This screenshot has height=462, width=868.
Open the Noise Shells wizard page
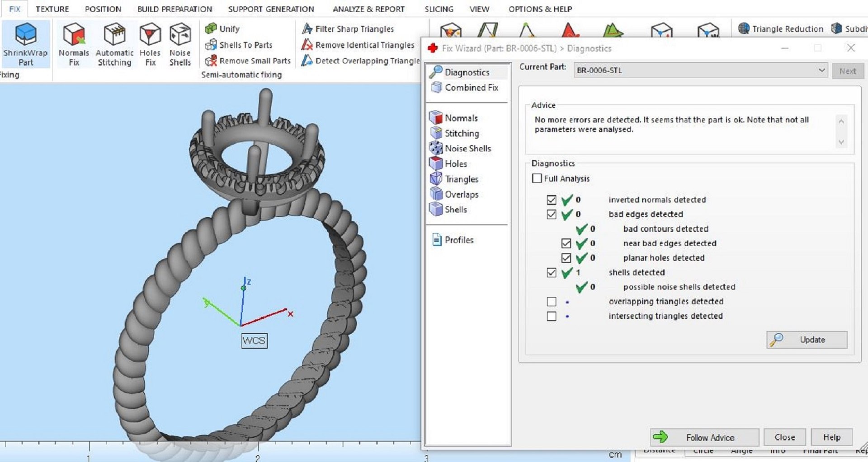(460, 148)
